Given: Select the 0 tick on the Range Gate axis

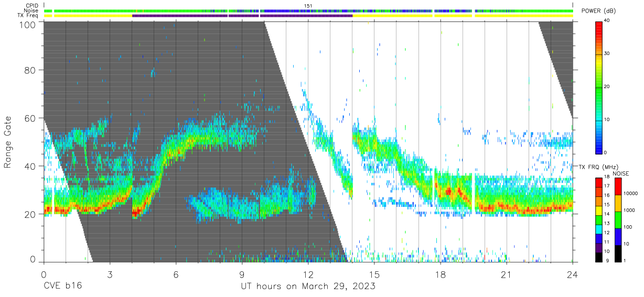Looking at the screenshot, I should point(33,260).
